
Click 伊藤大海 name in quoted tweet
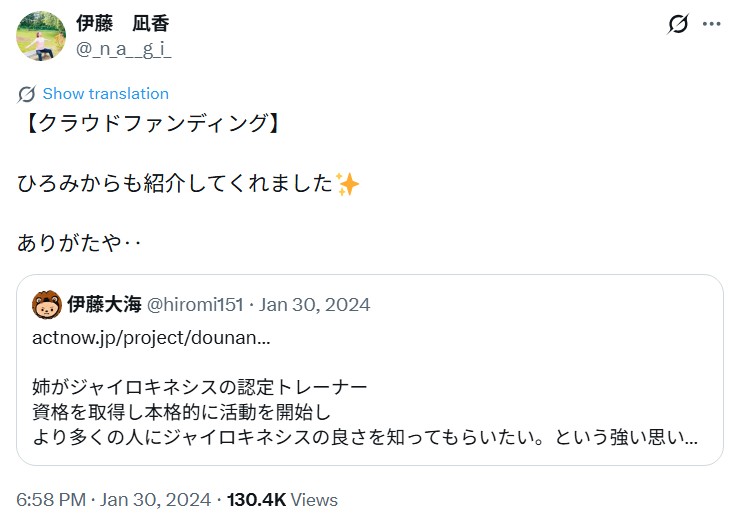[x=105, y=304]
